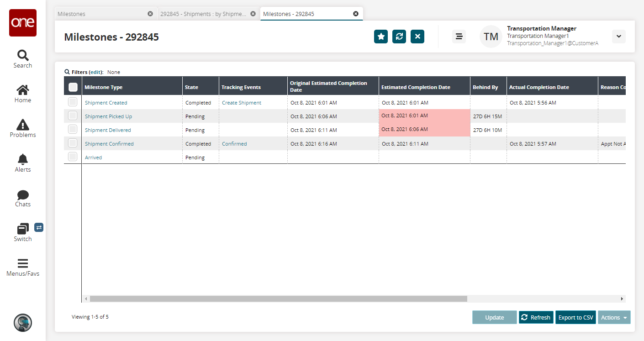
Task: Expand the user profile chevron dropdown
Action: 618,37
